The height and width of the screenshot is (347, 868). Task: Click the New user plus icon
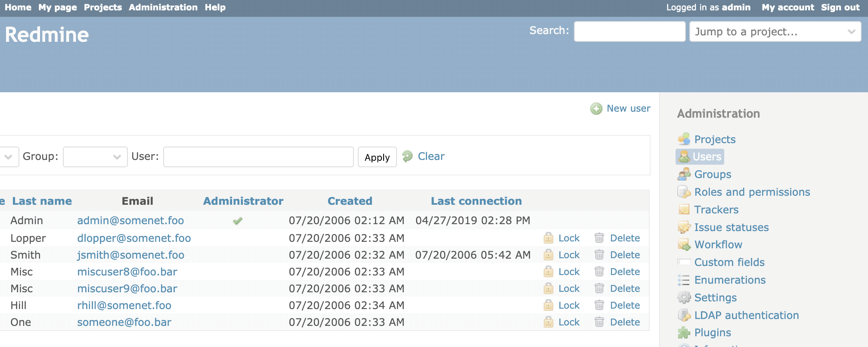tap(596, 109)
